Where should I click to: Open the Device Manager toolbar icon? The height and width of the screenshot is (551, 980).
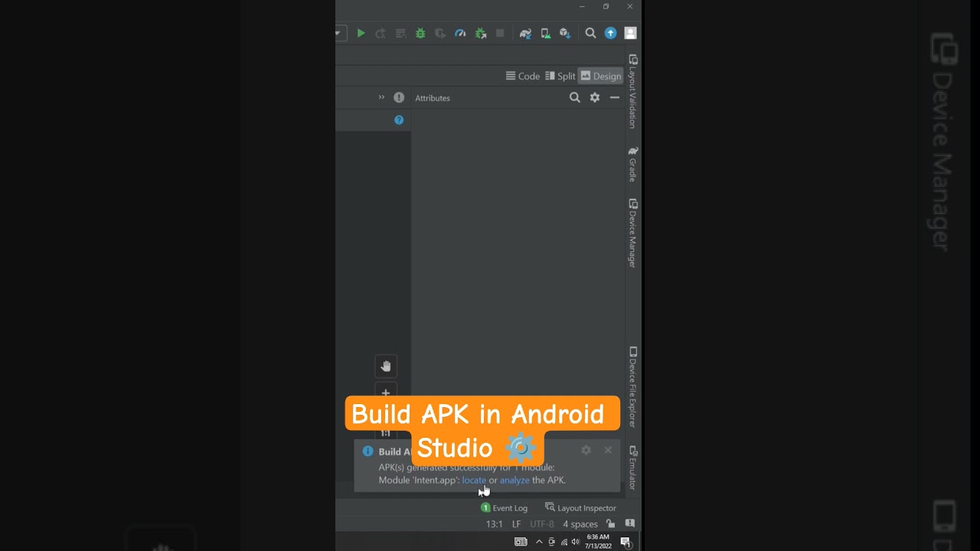(545, 34)
